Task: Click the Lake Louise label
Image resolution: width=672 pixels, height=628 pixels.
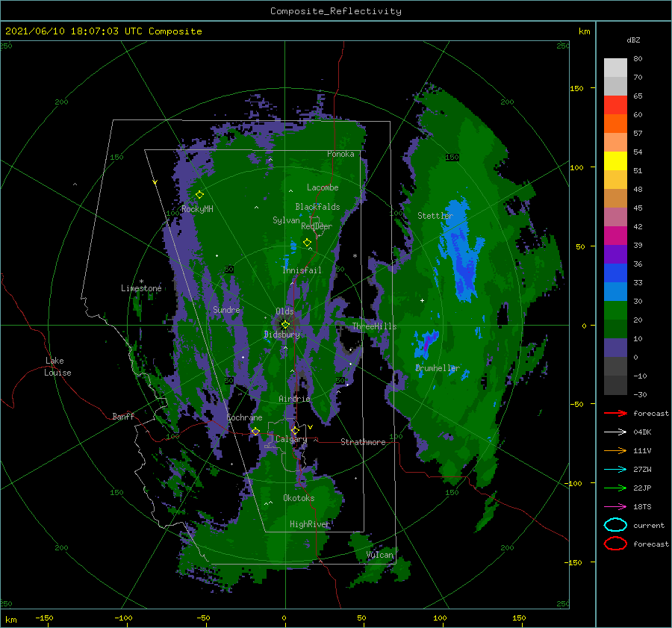Action: (x=57, y=367)
